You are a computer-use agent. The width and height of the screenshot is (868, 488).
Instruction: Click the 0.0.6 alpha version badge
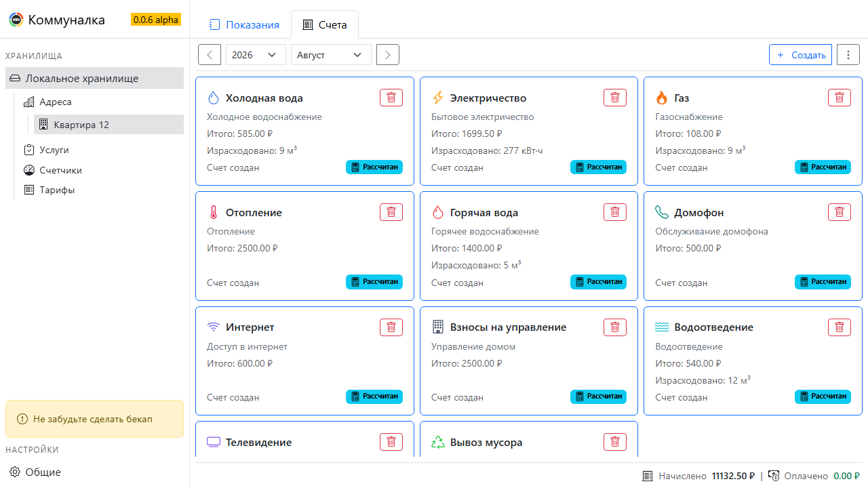point(156,20)
